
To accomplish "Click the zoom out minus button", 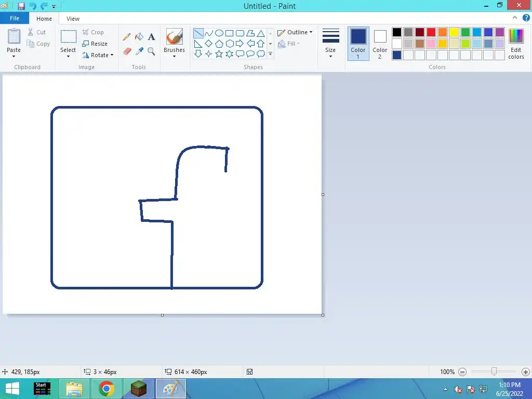I will [462, 372].
